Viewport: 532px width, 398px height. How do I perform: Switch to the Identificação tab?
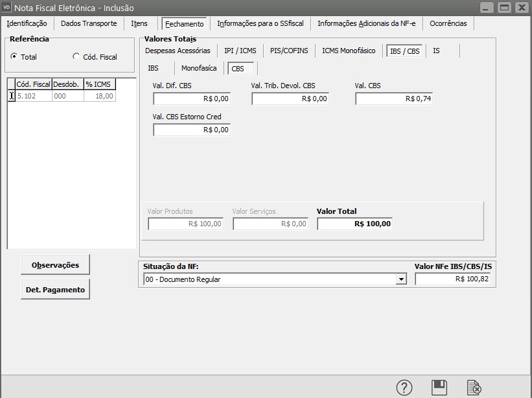coord(27,23)
